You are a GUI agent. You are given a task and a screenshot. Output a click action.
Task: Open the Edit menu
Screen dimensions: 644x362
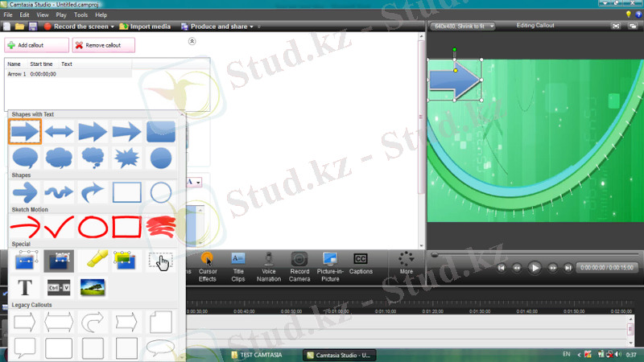tap(25, 14)
